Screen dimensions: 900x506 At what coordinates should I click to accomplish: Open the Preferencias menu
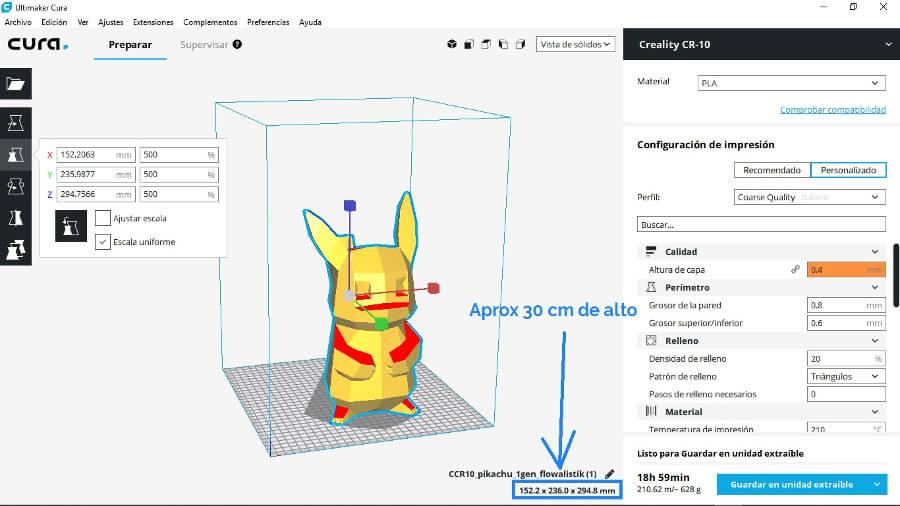click(268, 22)
